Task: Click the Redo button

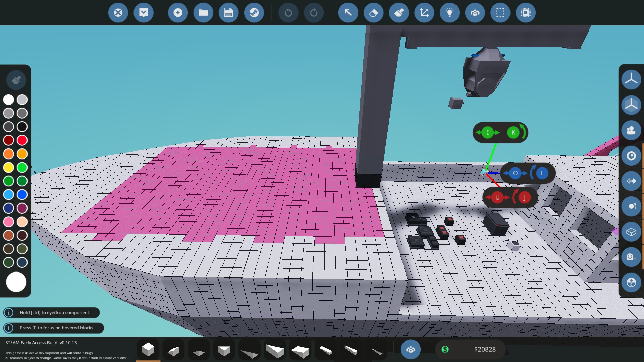Action: click(x=314, y=13)
